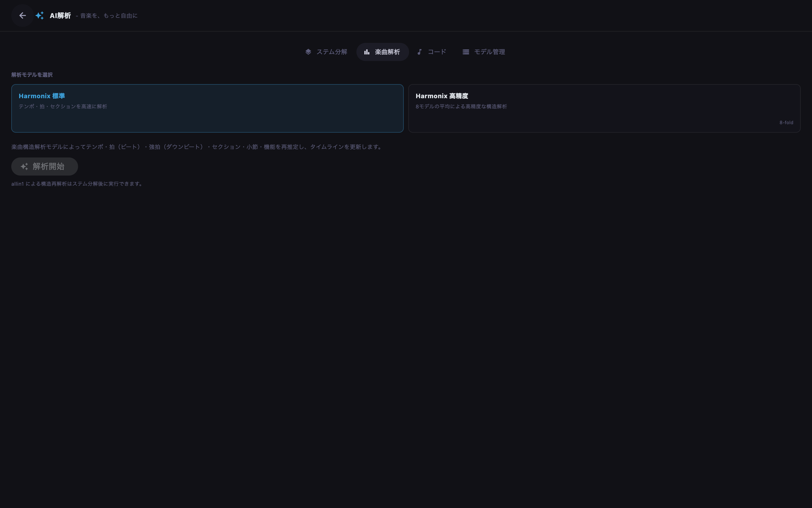
Task: Click the sparkle icon in 解析開始 button
Action: 24,166
